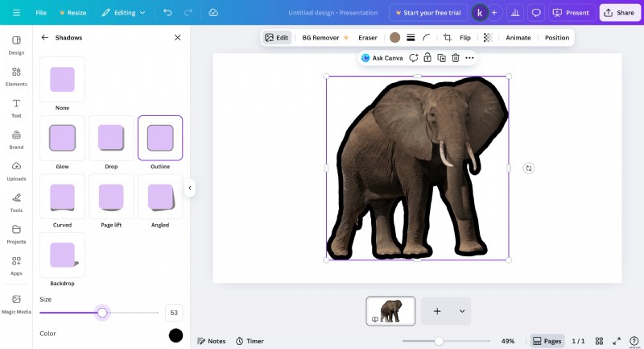Expand the add page options chevron
Screen dimensions: 644x349
coord(462,311)
